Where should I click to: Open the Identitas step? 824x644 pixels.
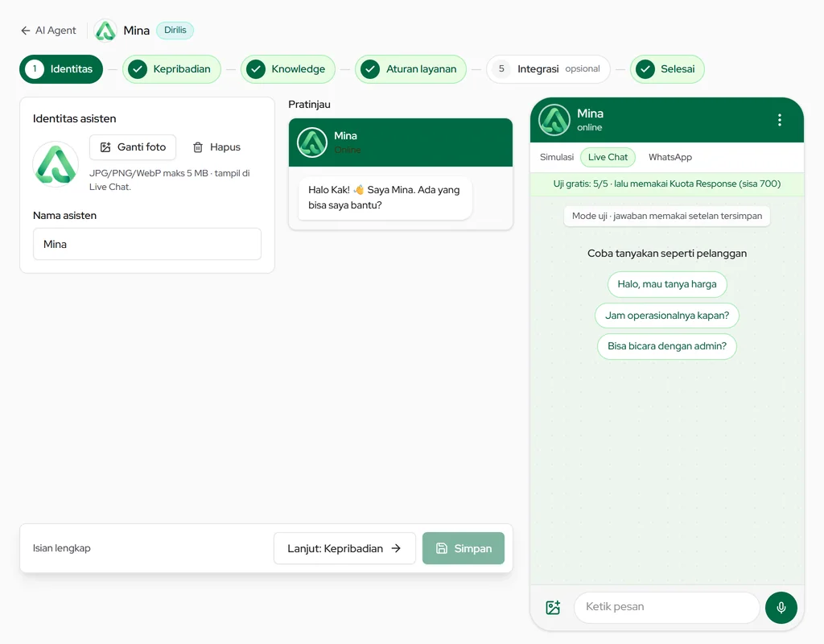pos(61,69)
